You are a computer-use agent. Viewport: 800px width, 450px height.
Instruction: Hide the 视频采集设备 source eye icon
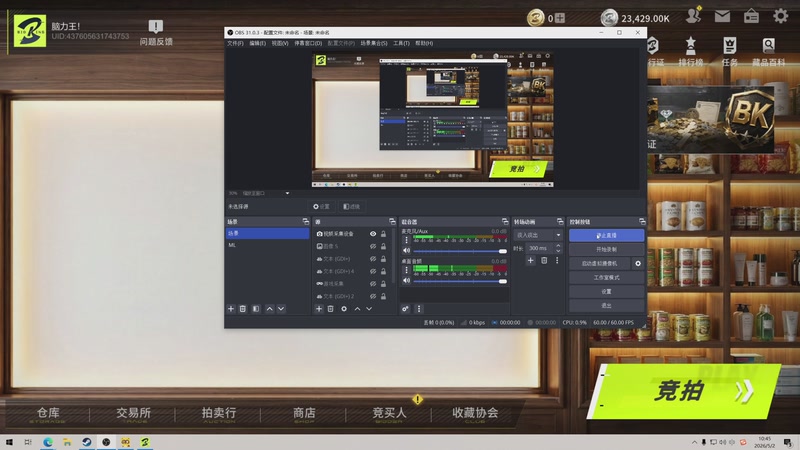point(373,234)
